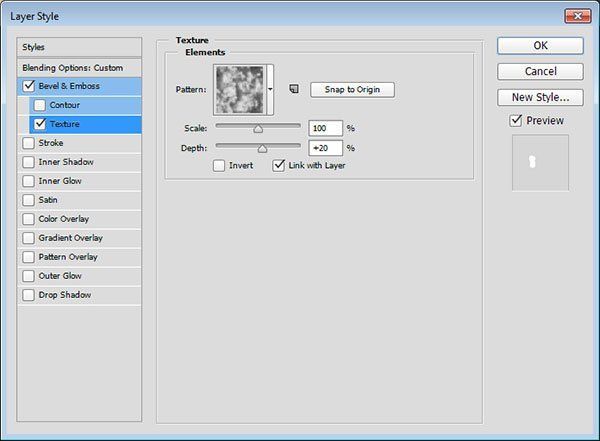
Task: Click the Scale percentage input field
Action: 325,128
